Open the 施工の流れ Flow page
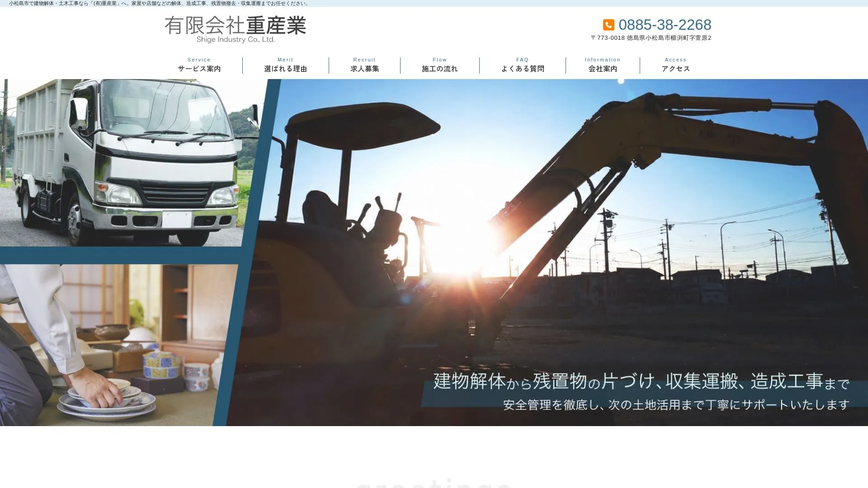868x488 pixels. [439, 65]
